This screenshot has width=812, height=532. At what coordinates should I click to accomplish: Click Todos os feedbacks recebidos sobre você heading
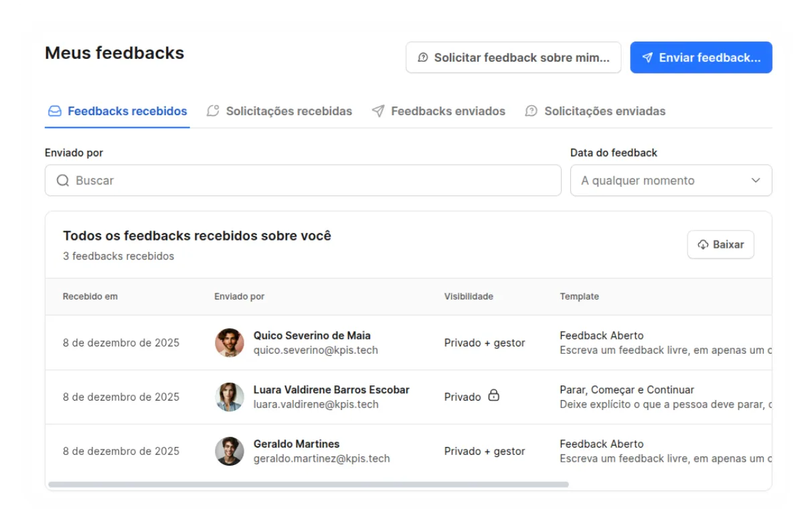(197, 236)
